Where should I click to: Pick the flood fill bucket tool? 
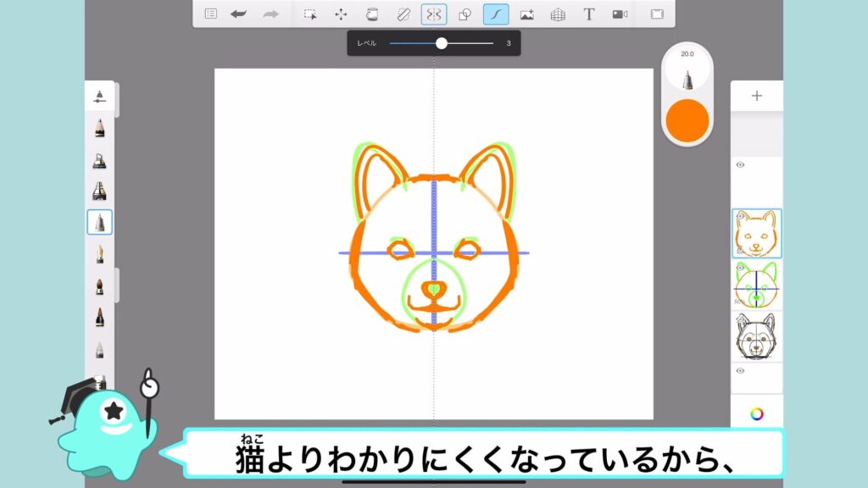(371, 14)
